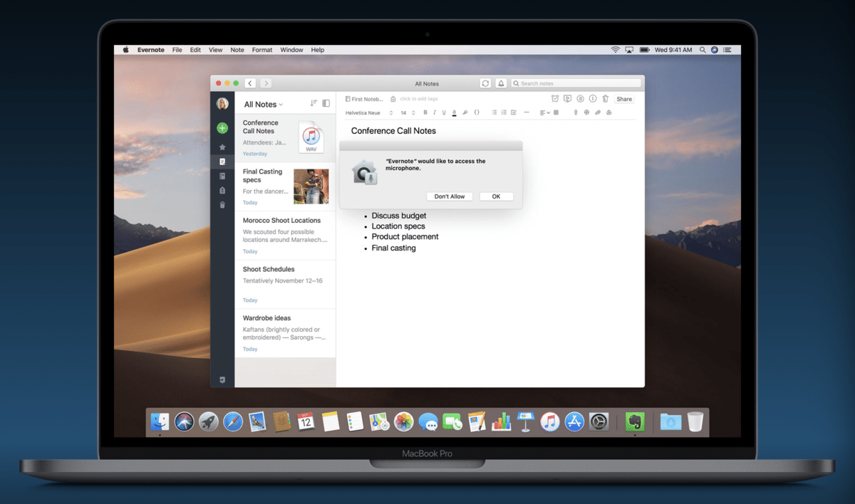Open the text color picker
The height and width of the screenshot is (504, 855).
(x=454, y=112)
